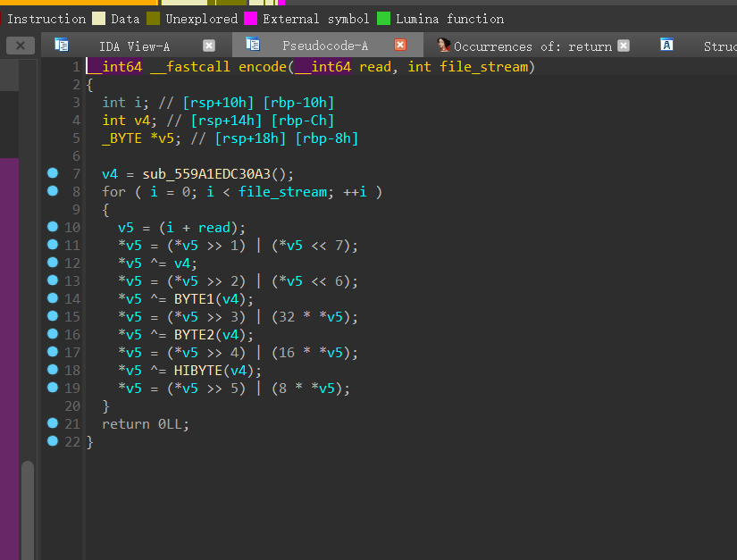
Task: Toggle breakpoint dot on line 19
Action: 53,387
